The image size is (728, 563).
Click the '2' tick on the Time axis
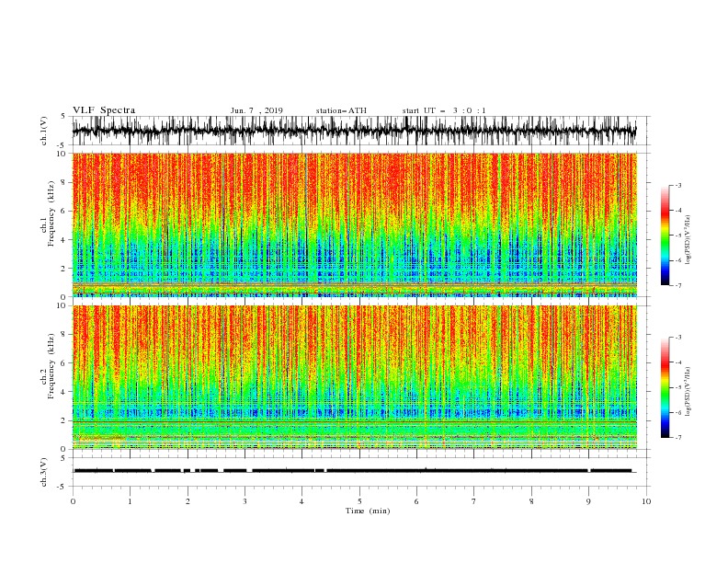188,501
